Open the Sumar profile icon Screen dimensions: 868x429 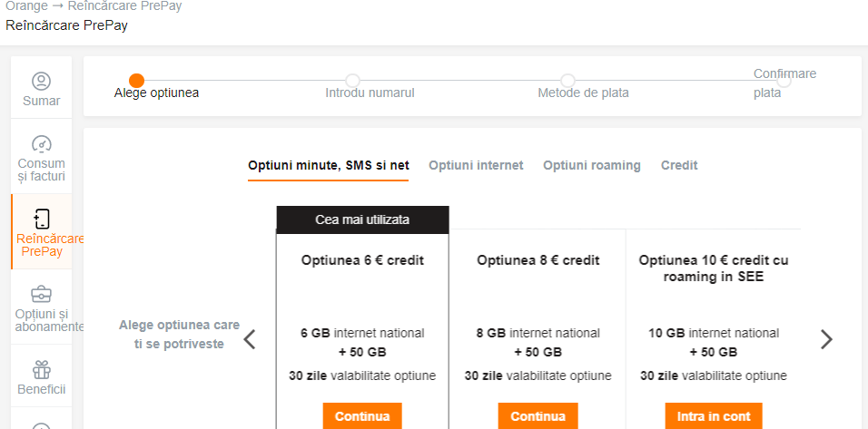(41, 81)
